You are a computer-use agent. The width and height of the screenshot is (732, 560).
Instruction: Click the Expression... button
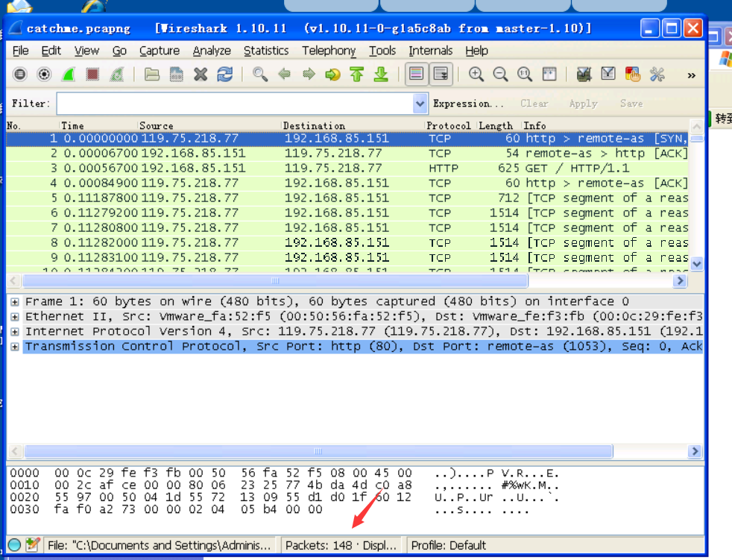coord(468,104)
